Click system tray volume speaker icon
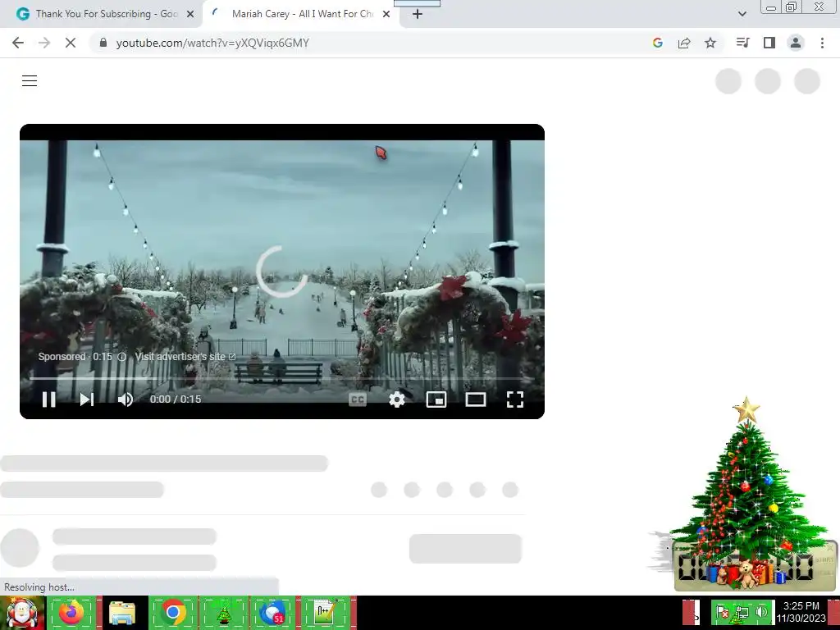The height and width of the screenshot is (630, 840). point(761,612)
